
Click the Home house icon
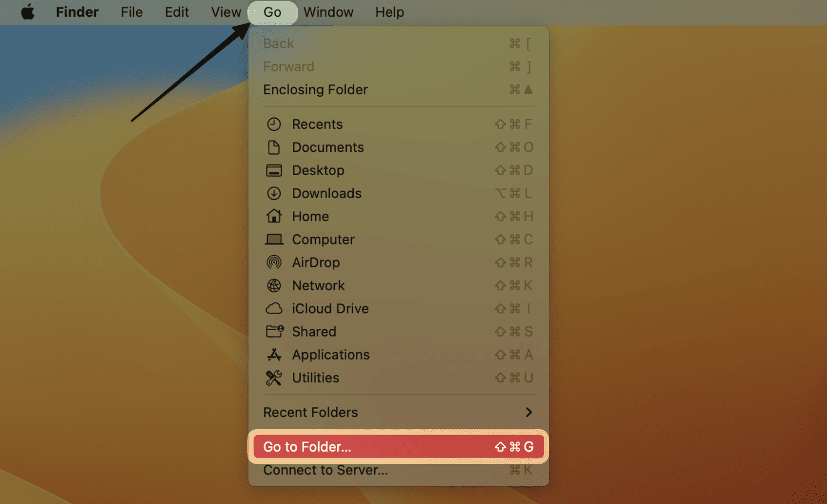click(x=274, y=216)
